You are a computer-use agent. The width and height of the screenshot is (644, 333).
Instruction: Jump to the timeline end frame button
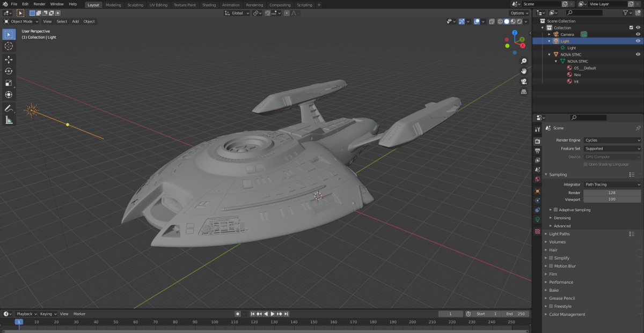(287, 314)
